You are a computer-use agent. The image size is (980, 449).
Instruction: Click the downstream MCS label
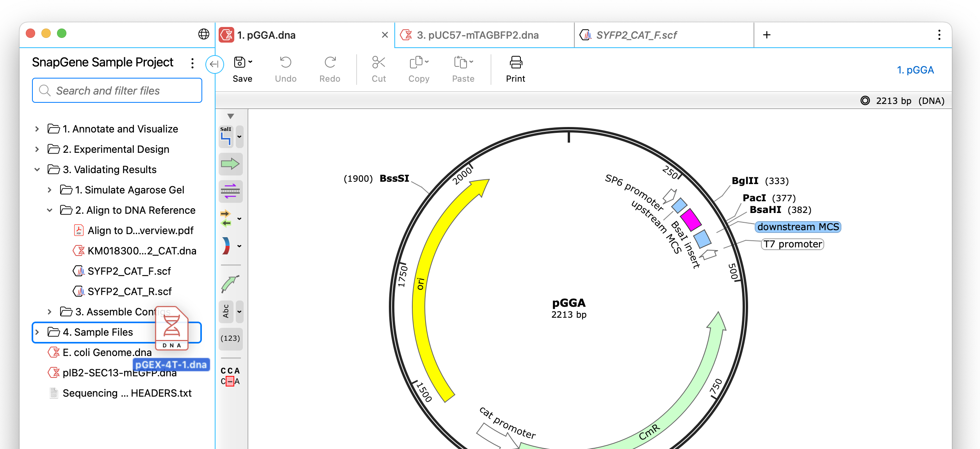pos(798,227)
